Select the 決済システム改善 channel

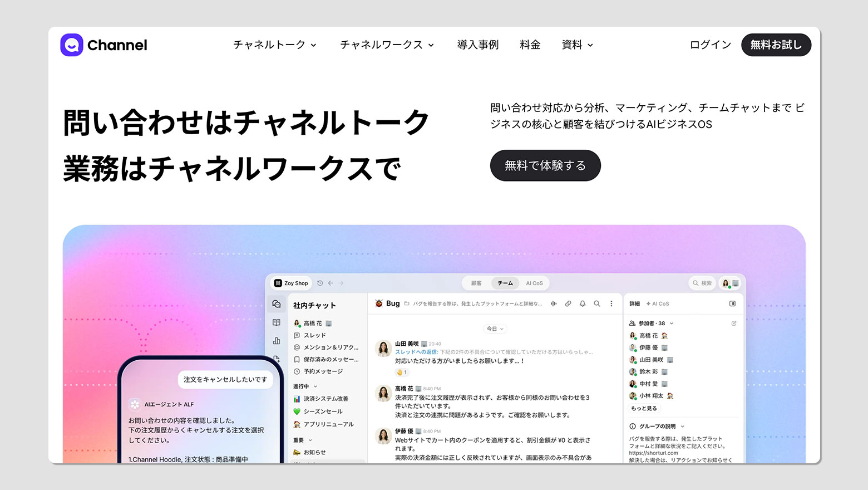pos(321,399)
